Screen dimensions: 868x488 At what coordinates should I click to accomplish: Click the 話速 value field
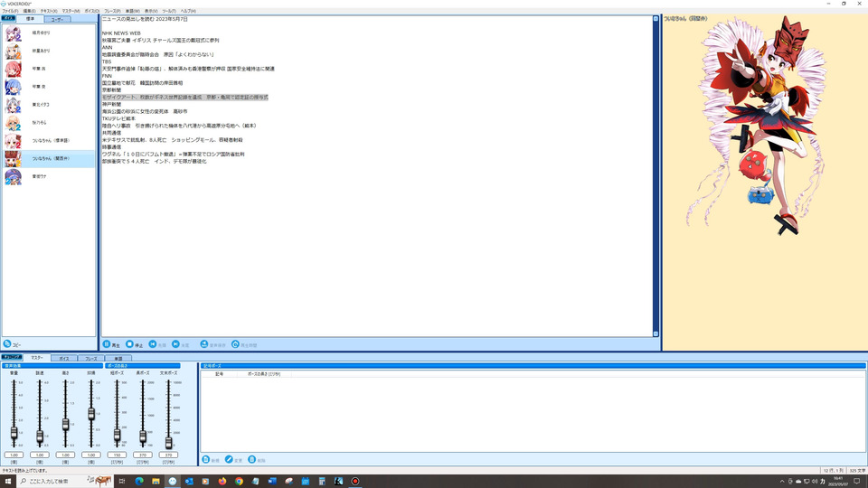40,455
